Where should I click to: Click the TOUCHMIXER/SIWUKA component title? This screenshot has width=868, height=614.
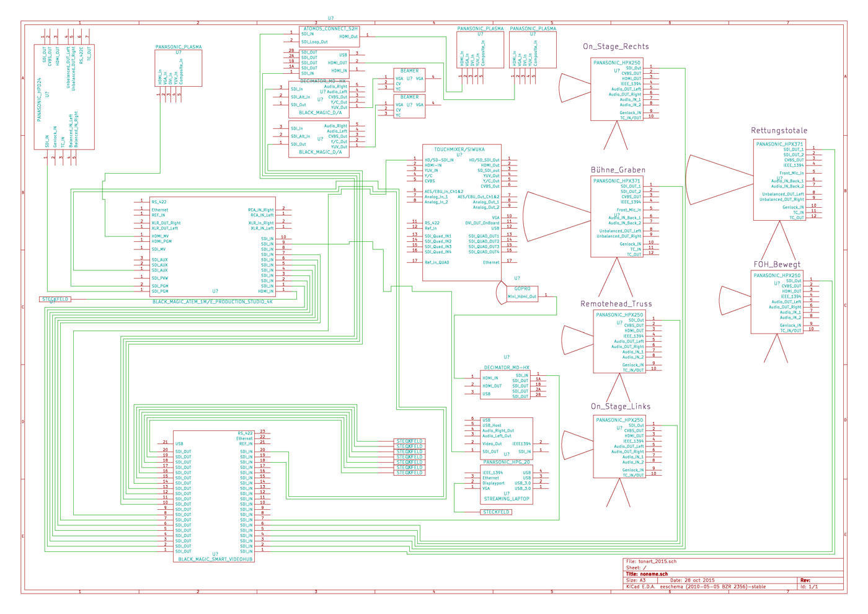459,149
